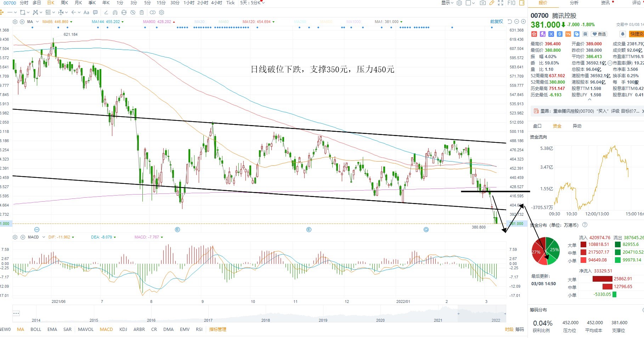Open the MACD indicator dropdown arrow

point(44,237)
